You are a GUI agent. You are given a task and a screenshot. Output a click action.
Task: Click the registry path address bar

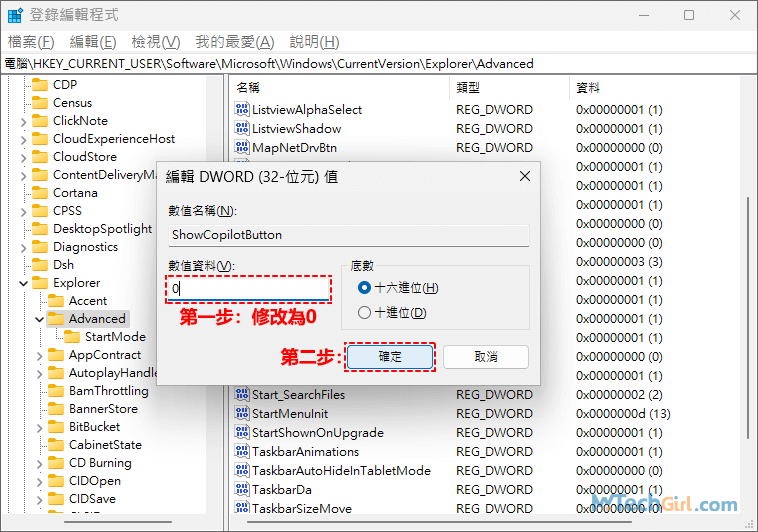click(379, 64)
